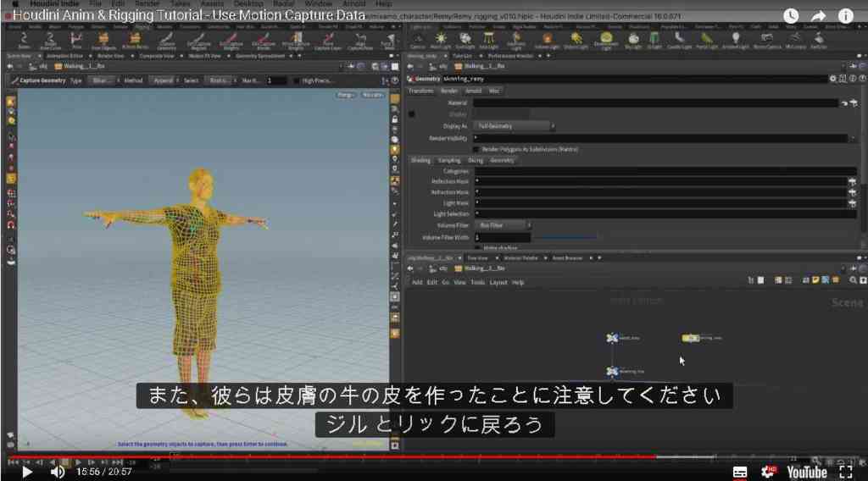Switch to the Transform parameter tab
Viewport: 868px width, 481px height.
point(420,91)
